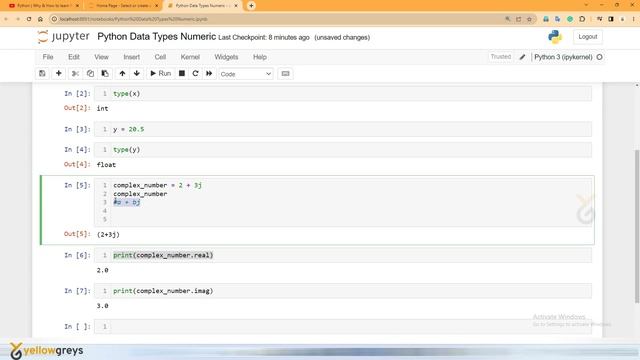Click the kernel idle circle indicator
This screenshot has width=640, height=360.
[x=599, y=57]
